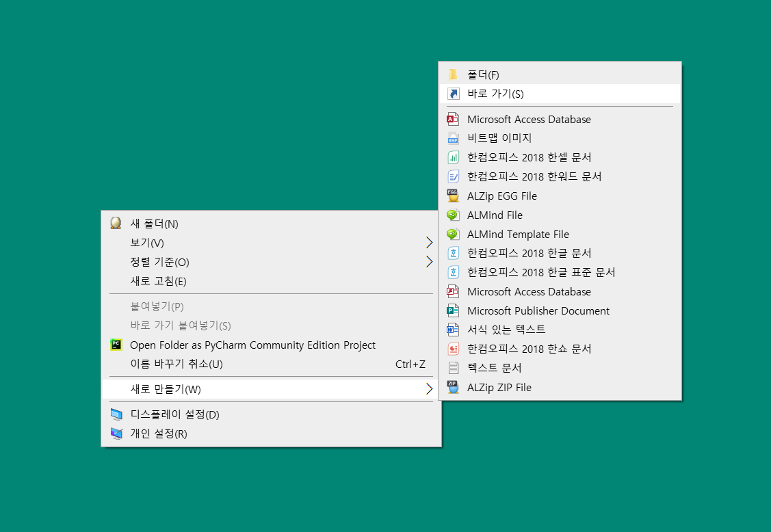The width and height of the screenshot is (771, 532).
Task: Click the Word icon for 서식 있는 텍스트
Action: [x=453, y=330]
